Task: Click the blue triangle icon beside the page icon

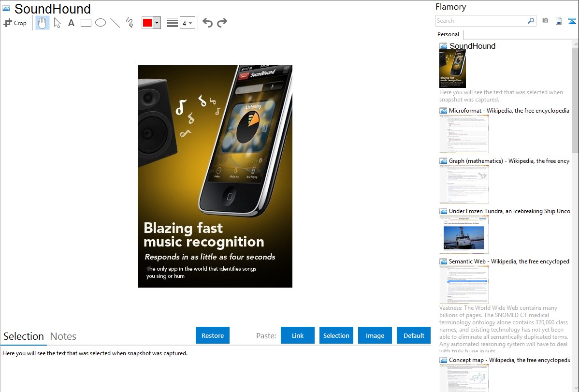Action: pyautogui.click(x=572, y=21)
